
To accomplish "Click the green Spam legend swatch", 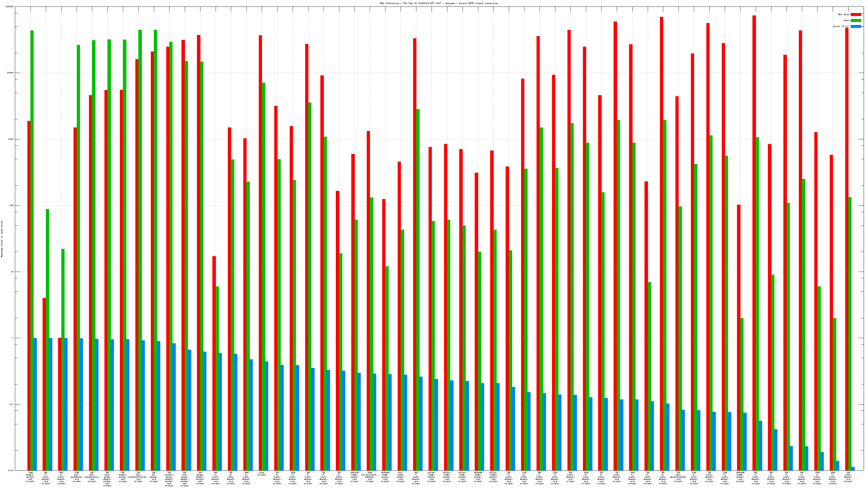I will pos(856,21).
